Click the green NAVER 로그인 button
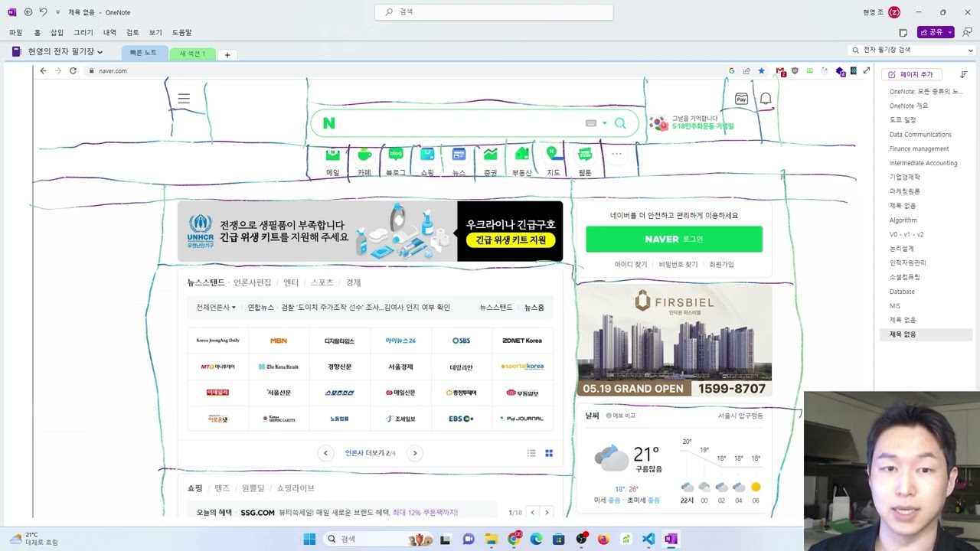The height and width of the screenshot is (551, 980). [674, 239]
